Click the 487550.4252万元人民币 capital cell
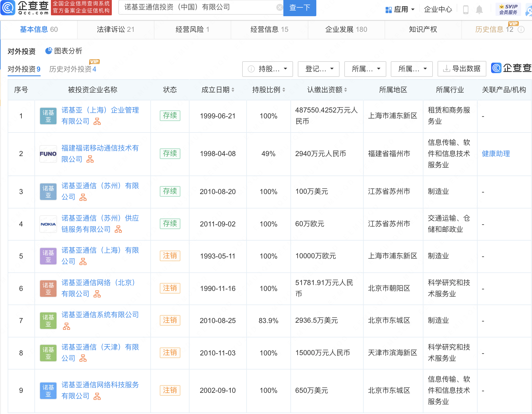 [x=327, y=116]
